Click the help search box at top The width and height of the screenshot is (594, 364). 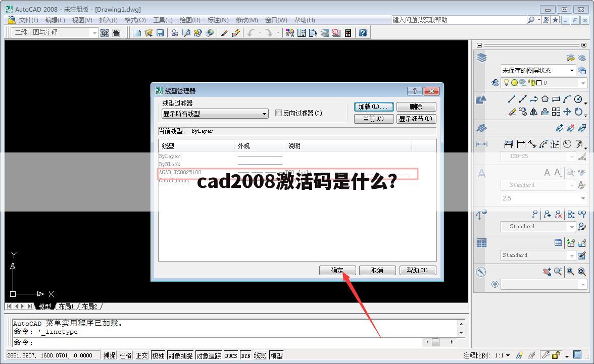click(459, 20)
